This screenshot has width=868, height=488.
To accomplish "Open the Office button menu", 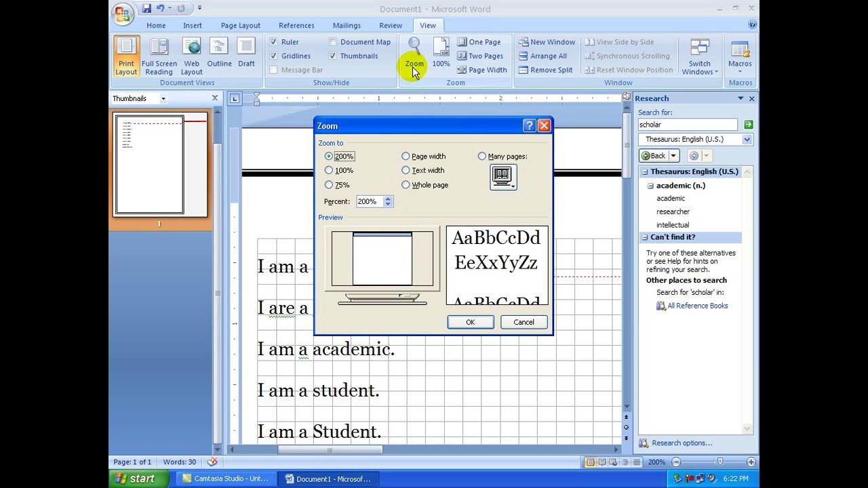I will tap(123, 14).
